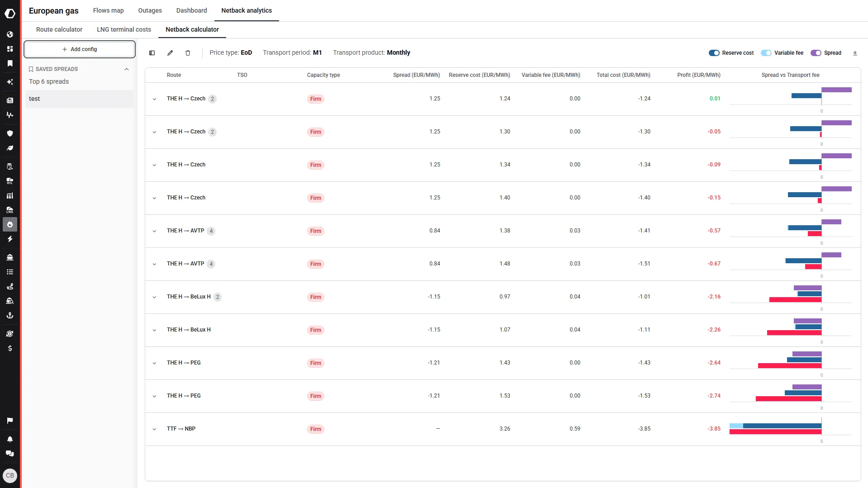Edit config with the pencil icon

[170, 53]
